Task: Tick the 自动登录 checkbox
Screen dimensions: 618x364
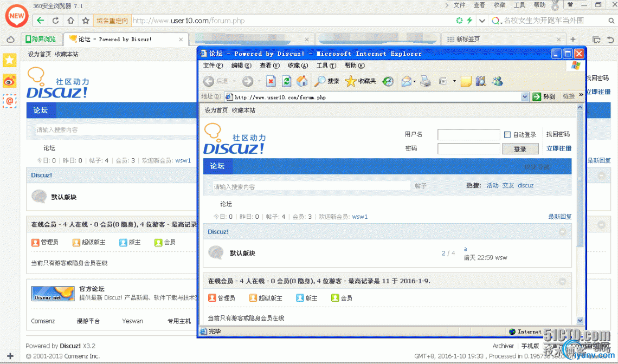Action: coord(507,135)
